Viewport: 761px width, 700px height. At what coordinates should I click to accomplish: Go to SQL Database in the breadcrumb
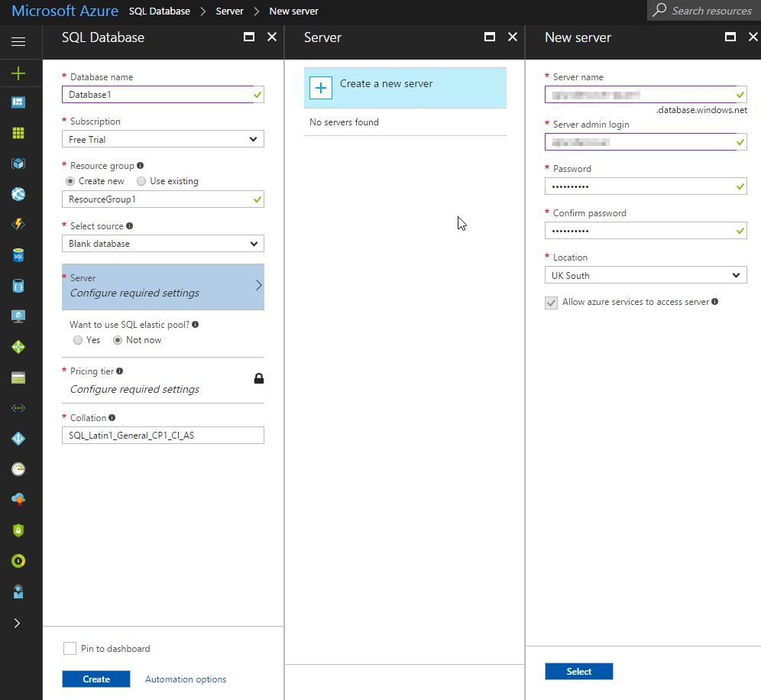point(159,11)
